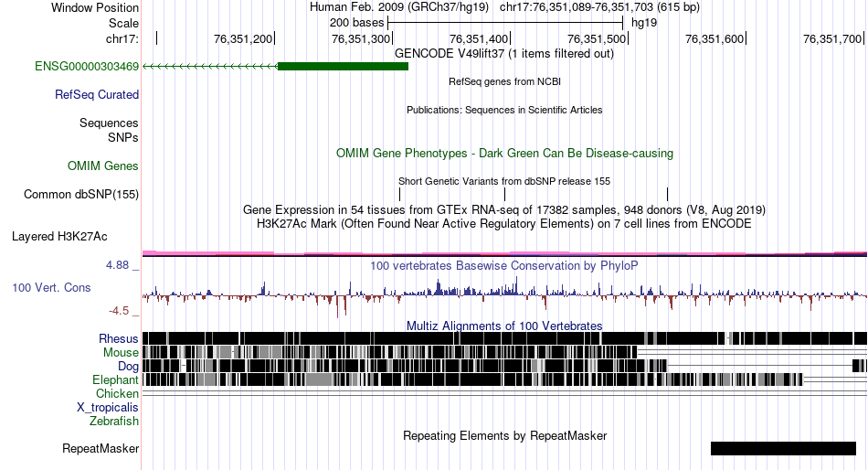868x470 pixels.
Task: Open the GENCODE V49lift37 track title
Action: [504, 54]
